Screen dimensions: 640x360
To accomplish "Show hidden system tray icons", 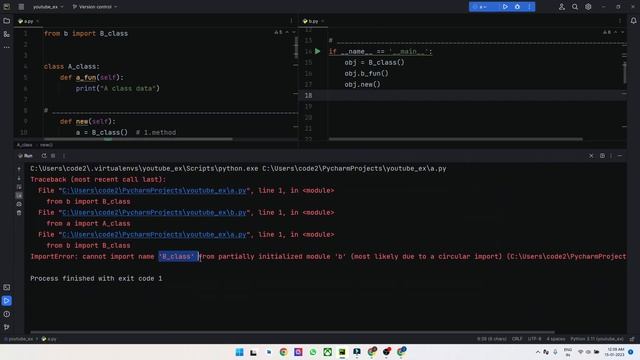I will coord(538,352).
